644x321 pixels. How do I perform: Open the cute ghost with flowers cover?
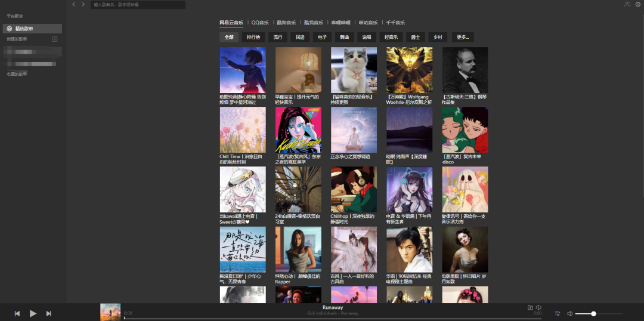click(x=465, y=190)
